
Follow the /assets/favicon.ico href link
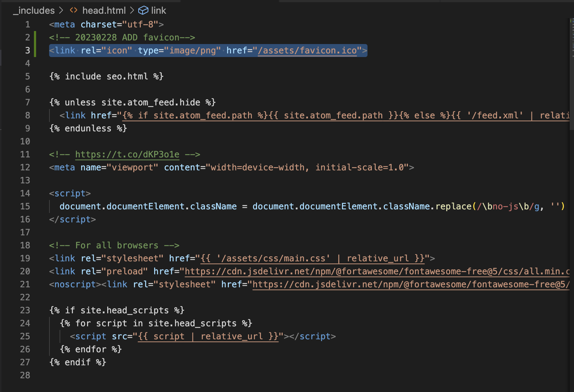point(307,51)
